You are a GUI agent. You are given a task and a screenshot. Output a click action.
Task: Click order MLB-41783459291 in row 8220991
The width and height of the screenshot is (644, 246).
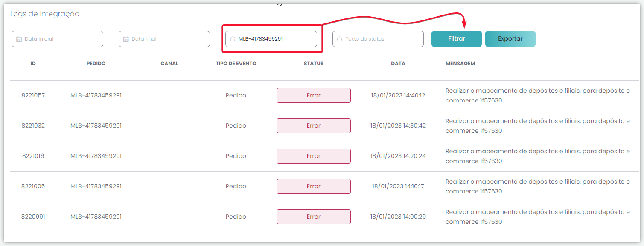[96, 217]
